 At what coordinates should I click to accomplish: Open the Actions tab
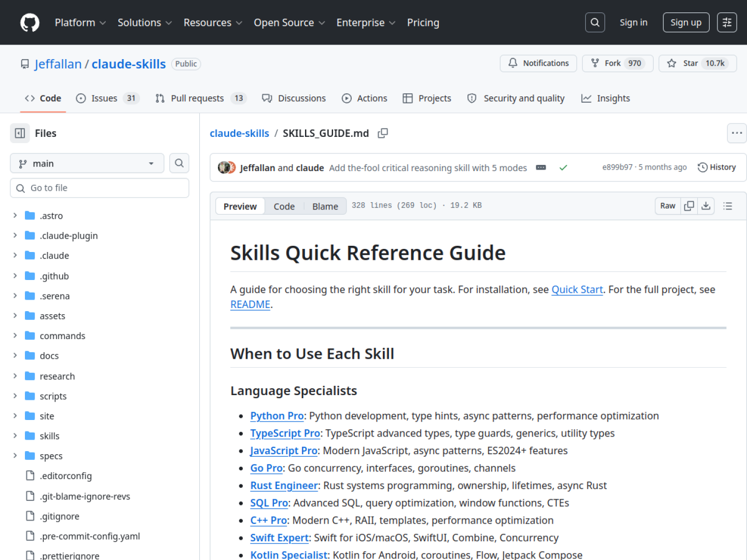point(365,98)
